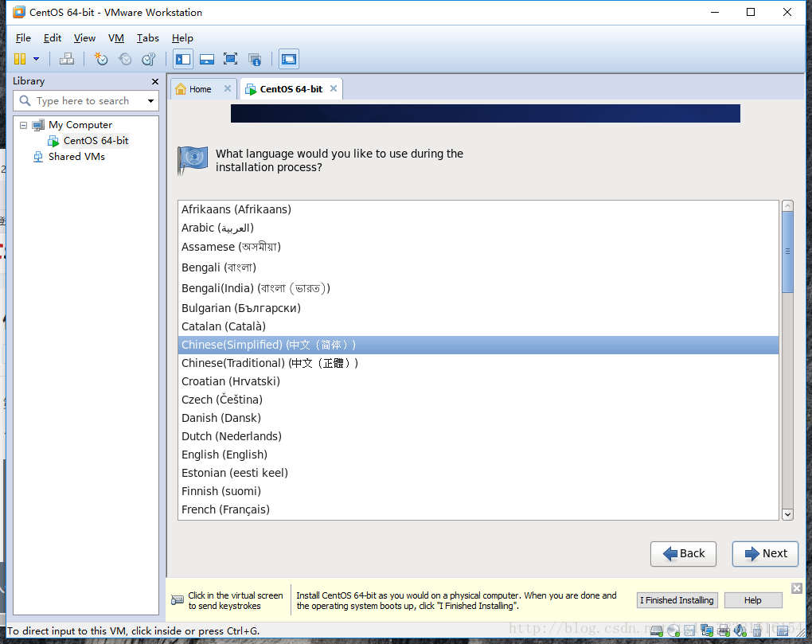
Task: Proceed with the Next button
Action: click(x=765, y=554)
